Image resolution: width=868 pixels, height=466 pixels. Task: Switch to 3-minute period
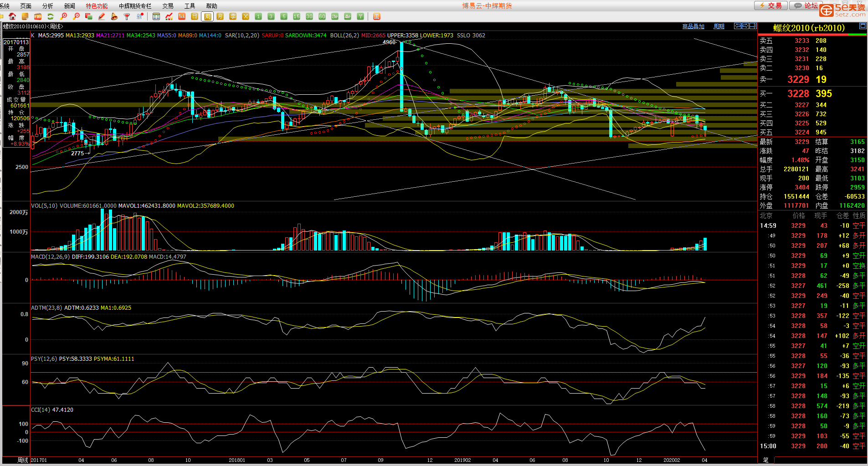271,16
